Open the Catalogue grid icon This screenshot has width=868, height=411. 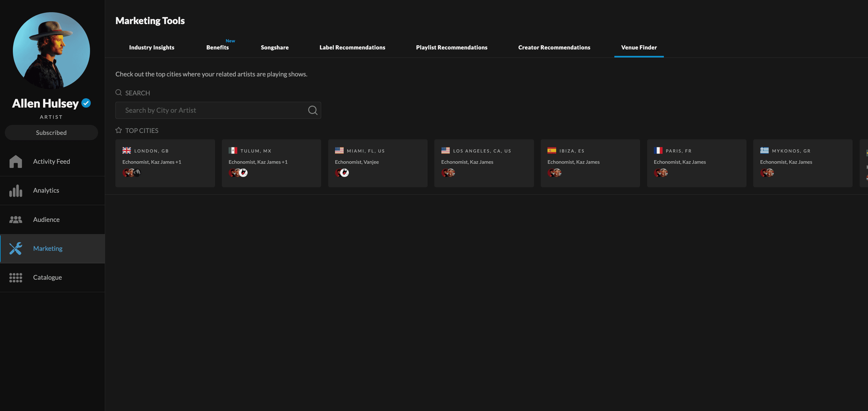tap(16, 277)
